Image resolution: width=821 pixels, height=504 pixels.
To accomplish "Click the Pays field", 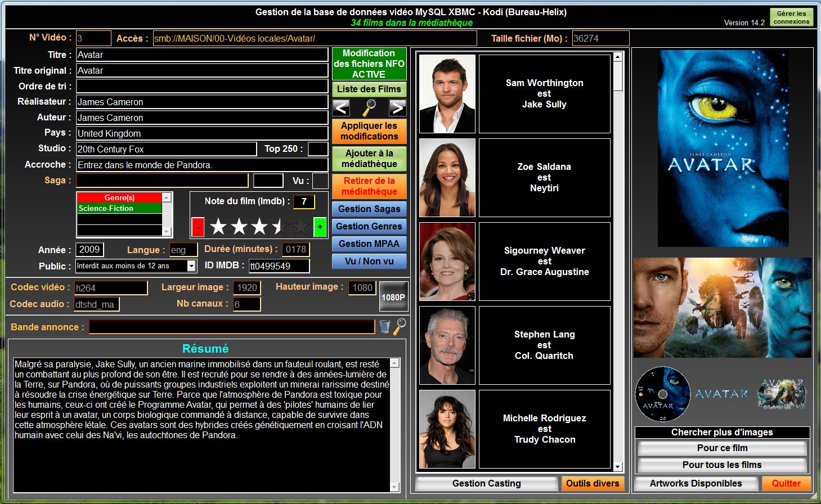I will point(202,133).
